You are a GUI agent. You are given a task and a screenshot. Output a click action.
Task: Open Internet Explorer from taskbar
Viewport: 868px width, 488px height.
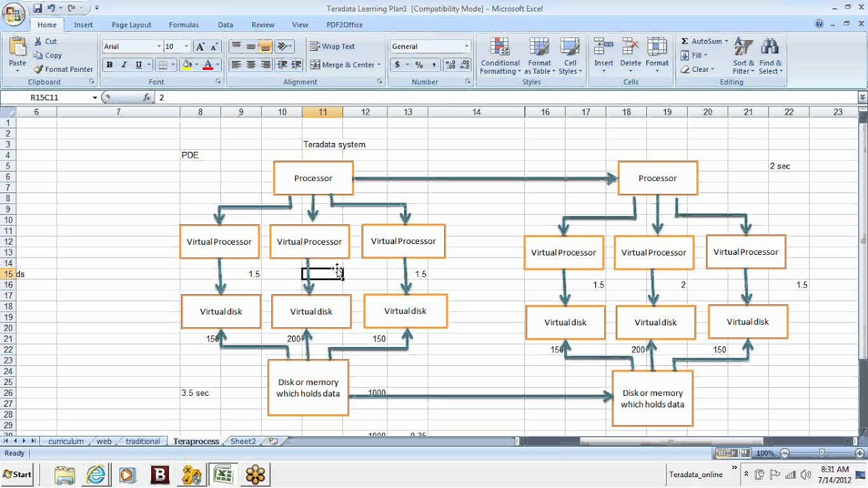coord(96,475)
